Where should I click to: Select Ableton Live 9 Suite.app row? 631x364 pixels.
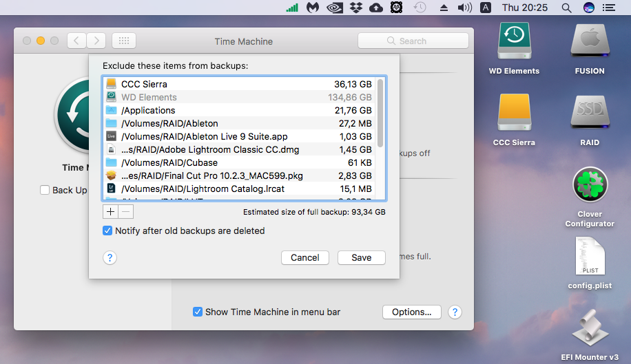click(240, 136)
